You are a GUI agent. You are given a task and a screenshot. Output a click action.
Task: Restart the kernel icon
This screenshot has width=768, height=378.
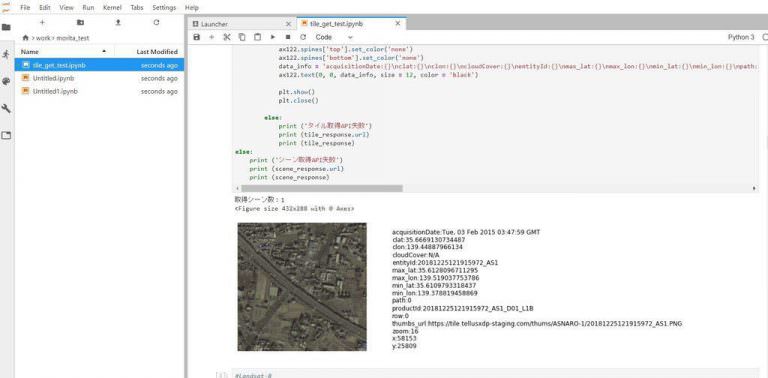point(303,37)
